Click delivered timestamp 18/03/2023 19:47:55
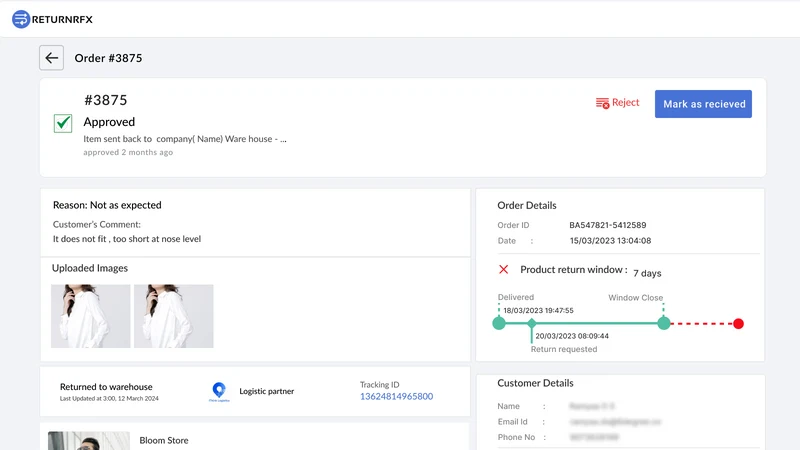 (538, 310)
